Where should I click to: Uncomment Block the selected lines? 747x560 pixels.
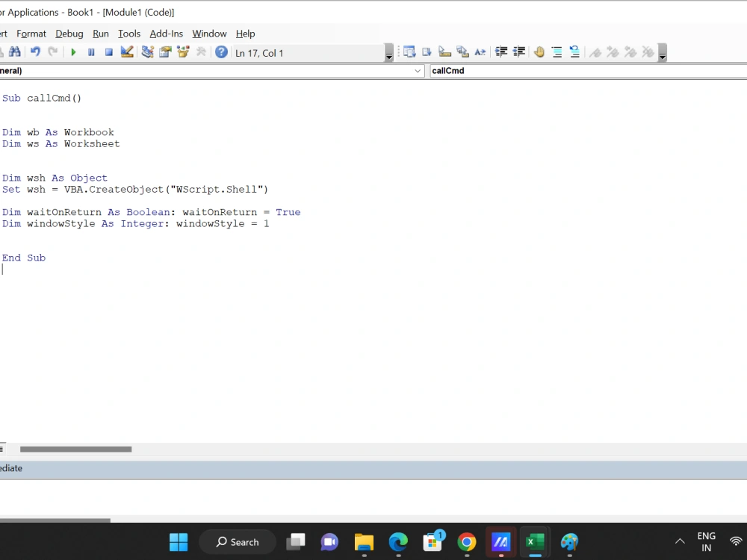click(x=574, y=52)
